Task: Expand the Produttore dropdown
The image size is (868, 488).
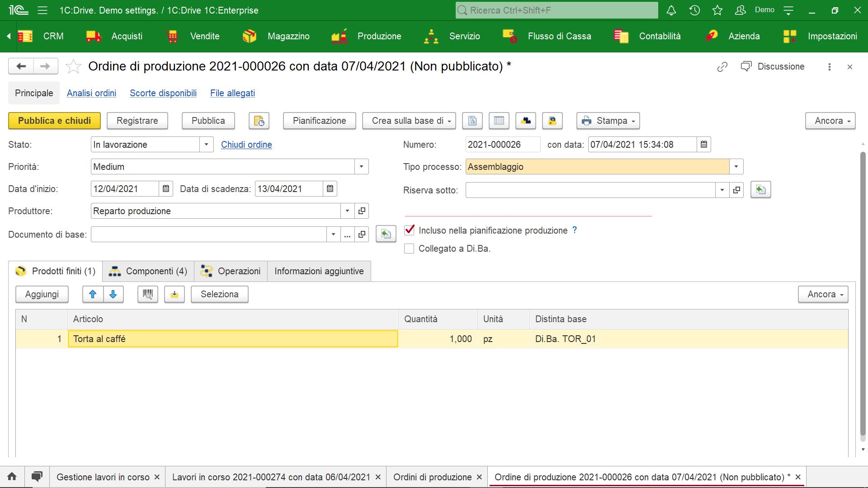Action: pyautogui.click(x=347, y=211)
